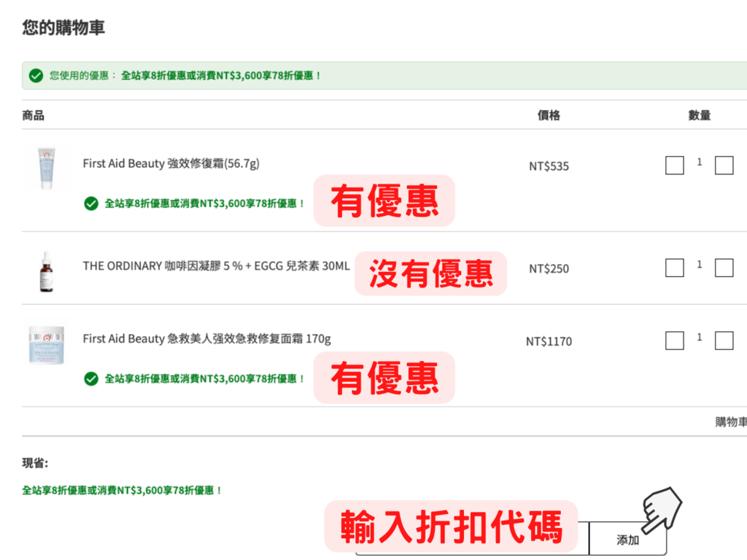Click the 您使用的優惠 label in the banner
Image resolution: width=747 pixels, height=560 pixels.
pos(83,76)
